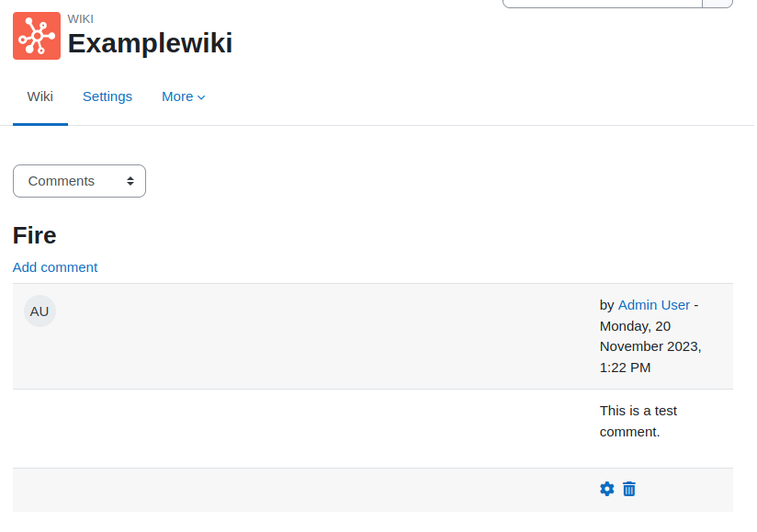This screenshot has width=757, height=532.
Task: Open the Comments view selector
Action: point(79,181)
